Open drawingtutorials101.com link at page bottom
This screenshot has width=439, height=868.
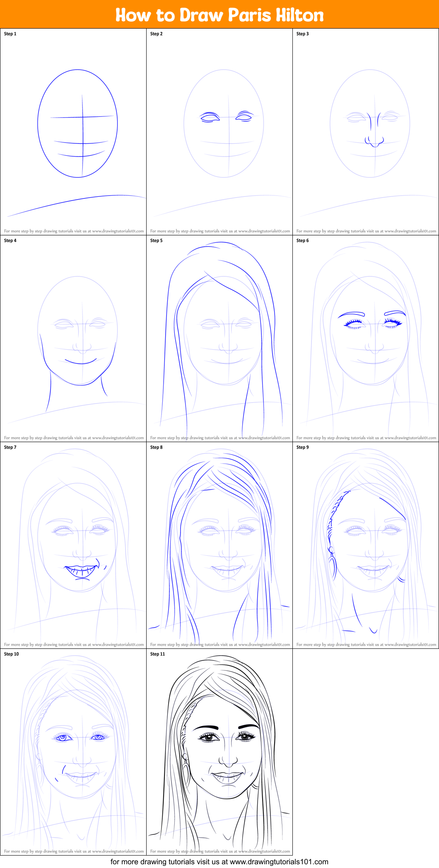point(279,862)
